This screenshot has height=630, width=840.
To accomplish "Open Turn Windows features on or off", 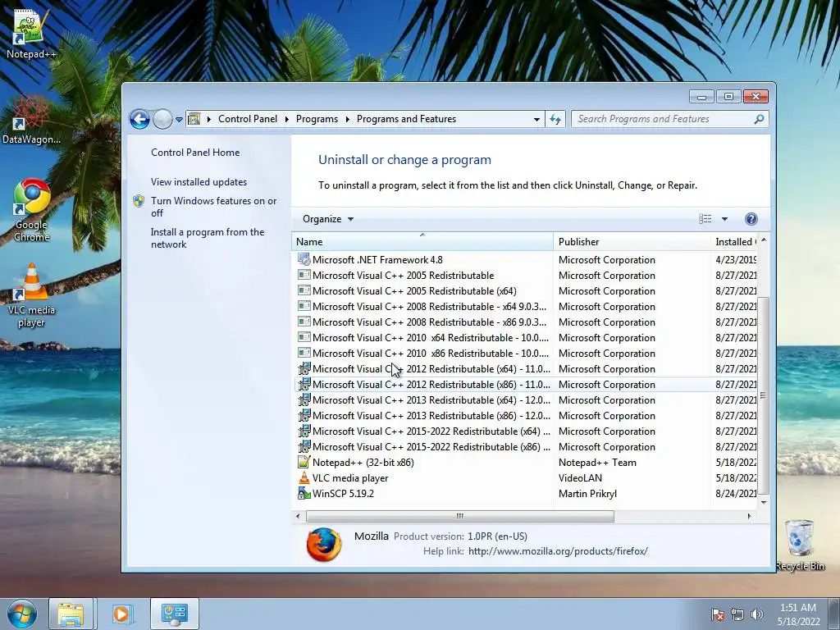I will (x=214, y=207).
